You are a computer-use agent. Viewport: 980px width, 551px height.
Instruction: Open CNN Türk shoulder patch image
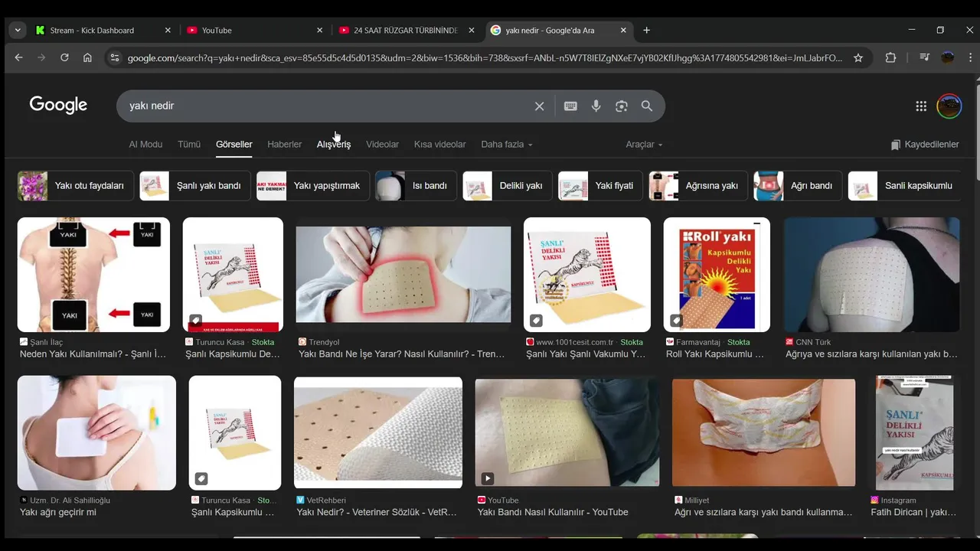[x=871, y=275]
